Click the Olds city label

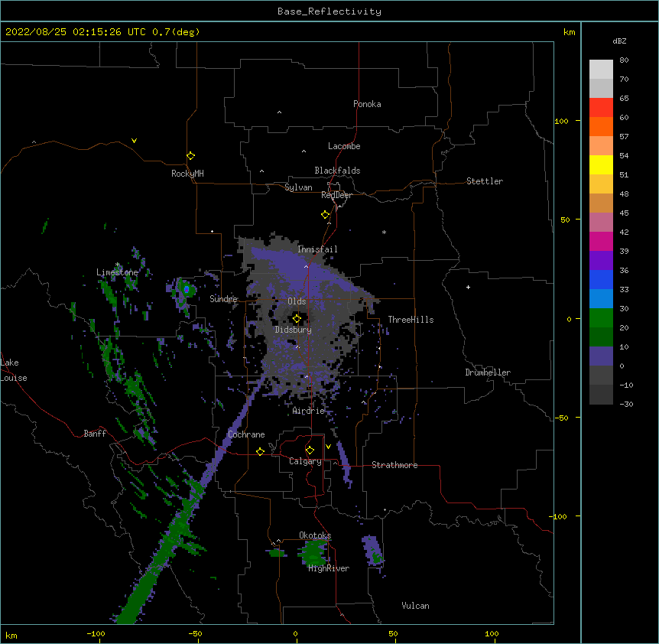coord(297,301)
